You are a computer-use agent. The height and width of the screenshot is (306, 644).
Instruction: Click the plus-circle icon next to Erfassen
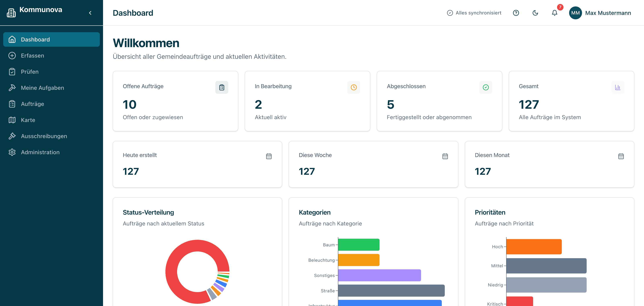(x=12, y=56)
